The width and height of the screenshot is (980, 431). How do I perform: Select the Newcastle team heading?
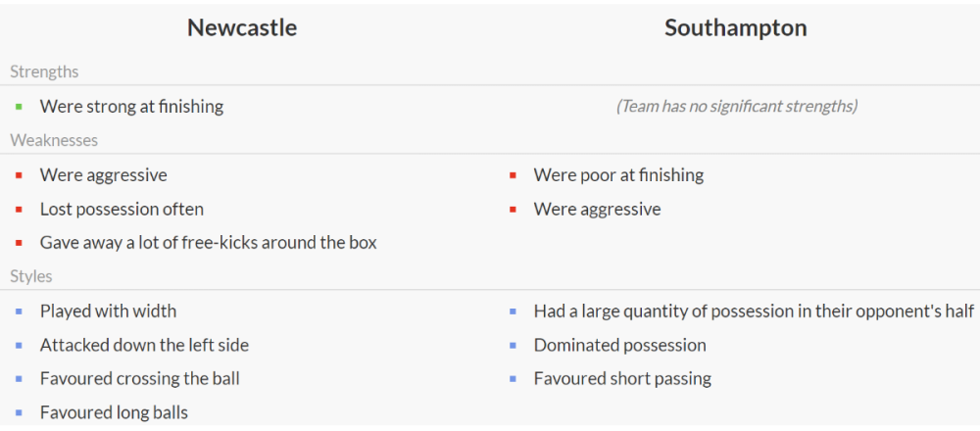(x=242, y=28)
